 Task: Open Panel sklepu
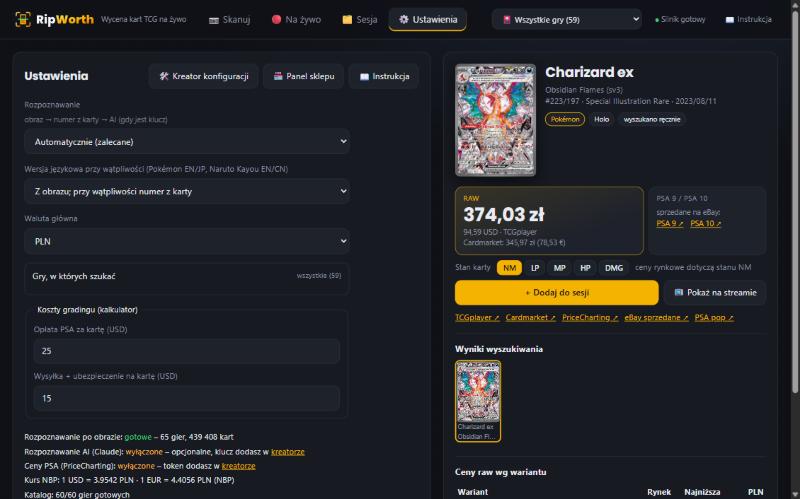(304, 76)
